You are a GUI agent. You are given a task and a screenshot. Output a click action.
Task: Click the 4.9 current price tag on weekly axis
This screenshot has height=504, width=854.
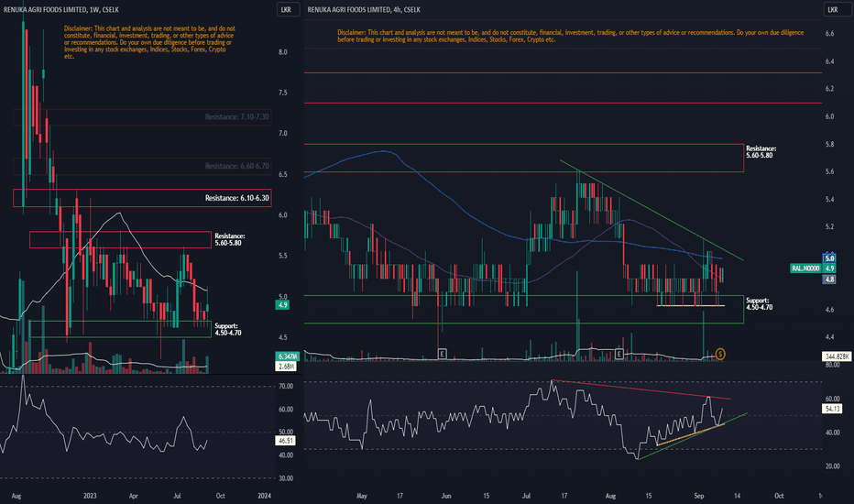[282, 305]
